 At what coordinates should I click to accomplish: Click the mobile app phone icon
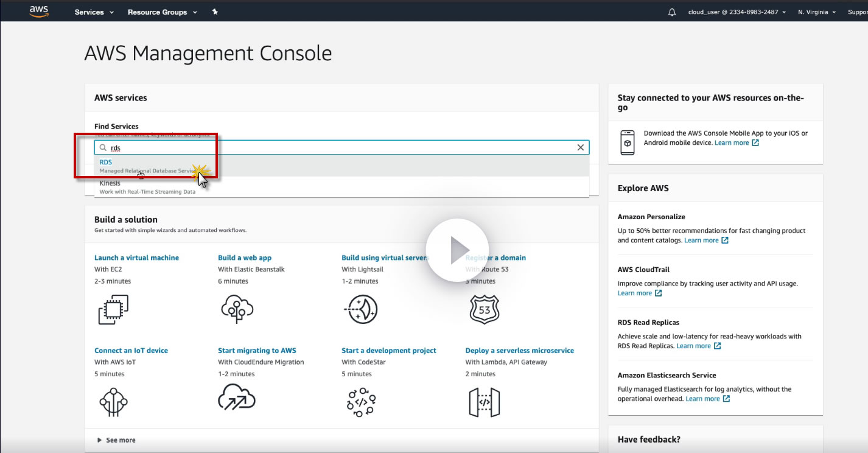[x=628, y=142]
